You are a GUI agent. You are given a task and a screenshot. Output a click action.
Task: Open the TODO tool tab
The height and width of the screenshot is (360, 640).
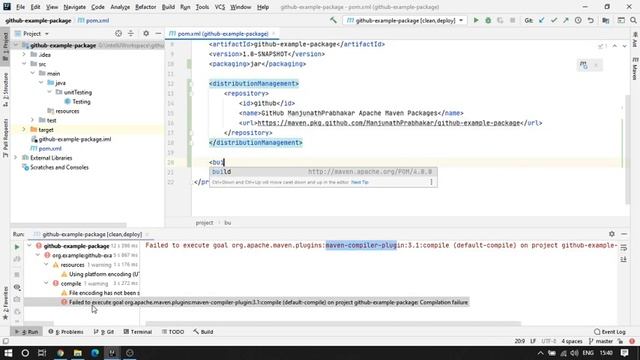(173, 332)
